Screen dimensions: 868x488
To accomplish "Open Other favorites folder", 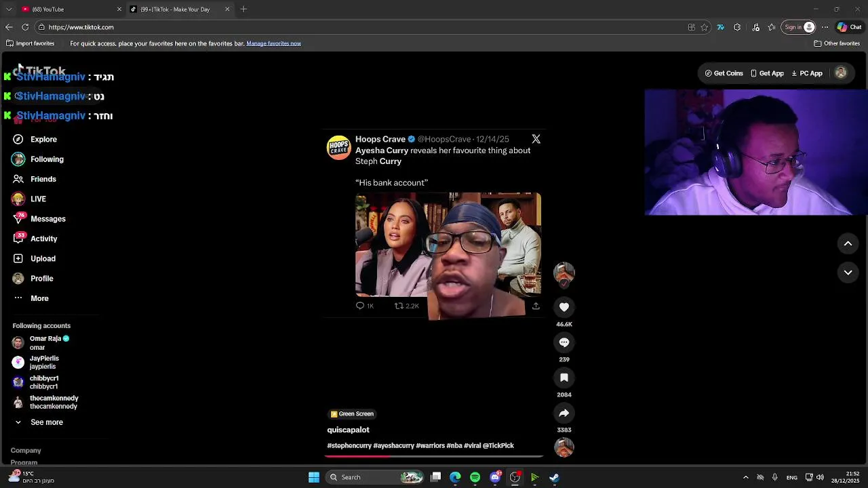I will 837,43.
